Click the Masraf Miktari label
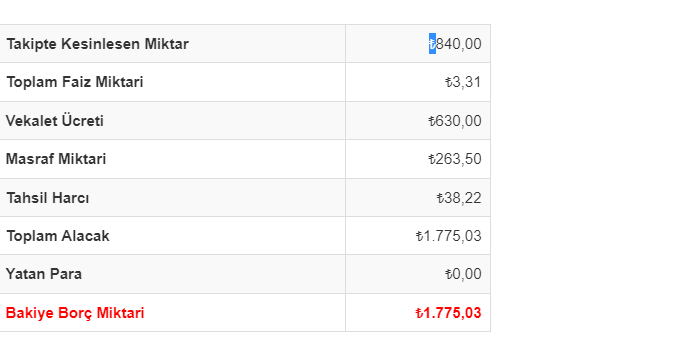 click(x=56, y=159)
